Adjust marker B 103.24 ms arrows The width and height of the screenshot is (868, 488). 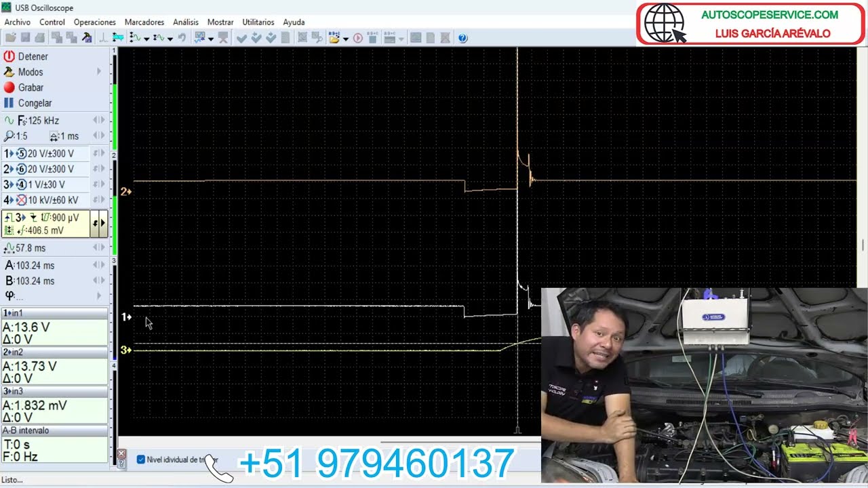[99, 281]
